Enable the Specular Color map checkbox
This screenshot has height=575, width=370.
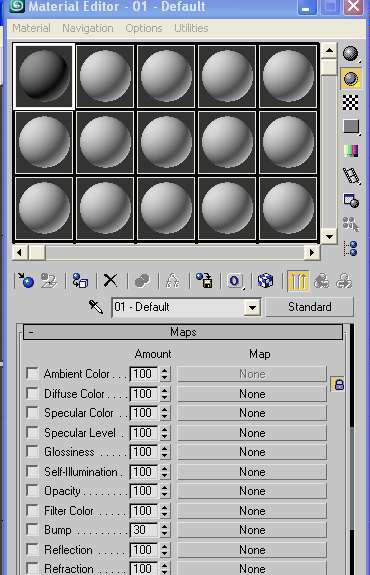tap(33, 413)
